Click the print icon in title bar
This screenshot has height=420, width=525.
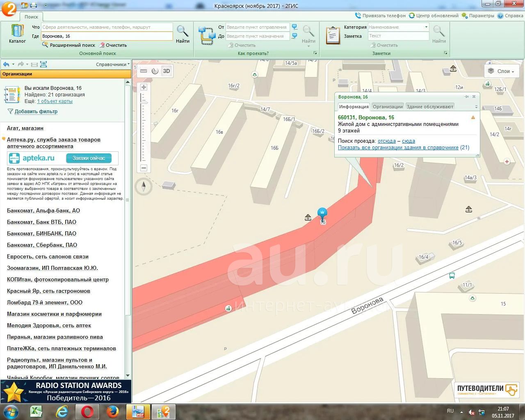34,5
